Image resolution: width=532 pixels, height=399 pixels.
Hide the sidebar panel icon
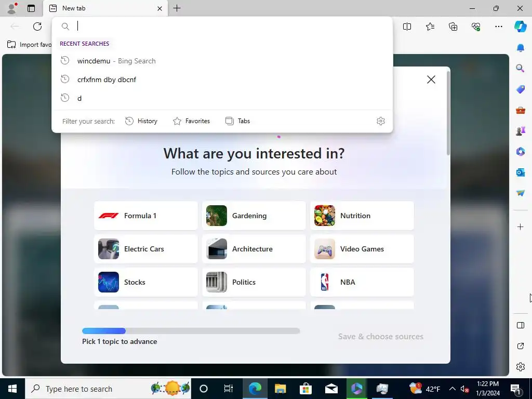click(x=521, y=325)
